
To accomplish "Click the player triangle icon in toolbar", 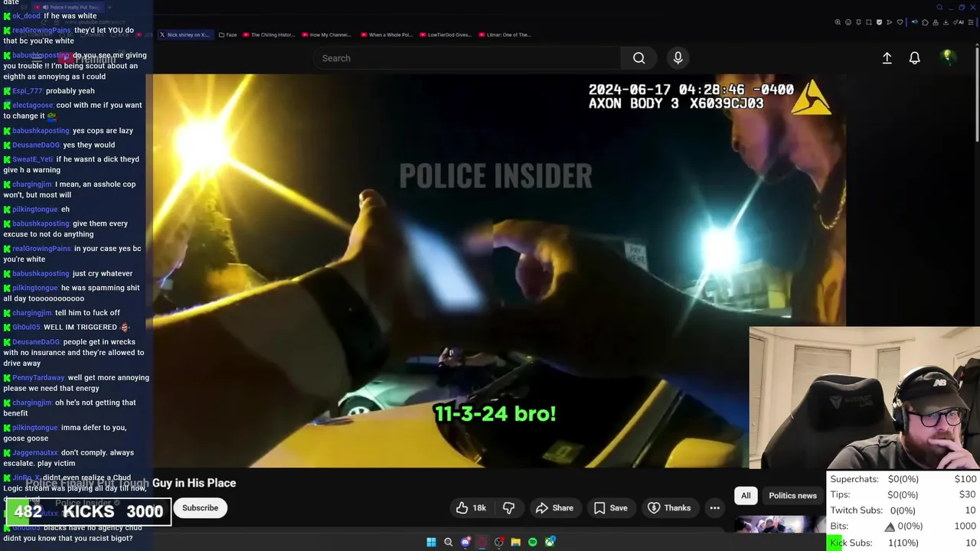I will point(890,22).
